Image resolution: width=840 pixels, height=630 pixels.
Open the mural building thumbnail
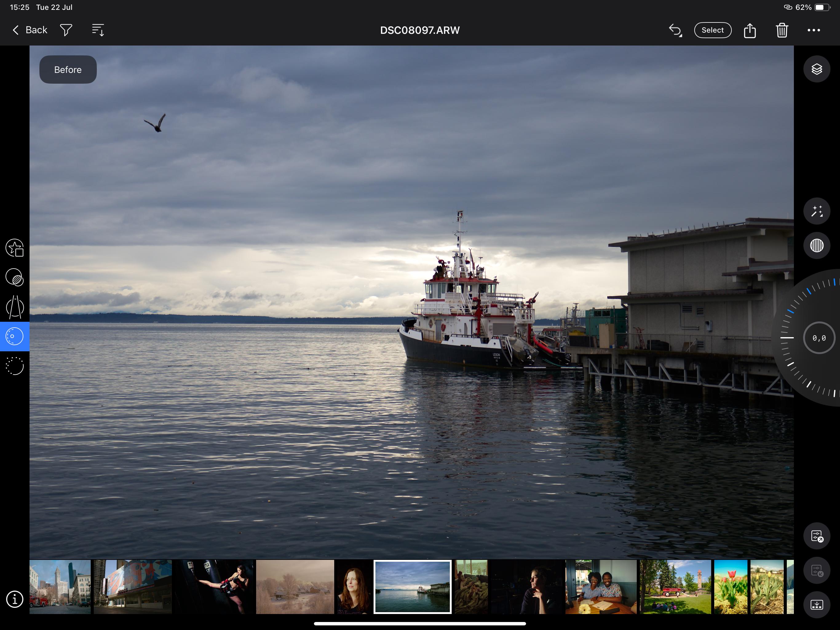point(133,587)
